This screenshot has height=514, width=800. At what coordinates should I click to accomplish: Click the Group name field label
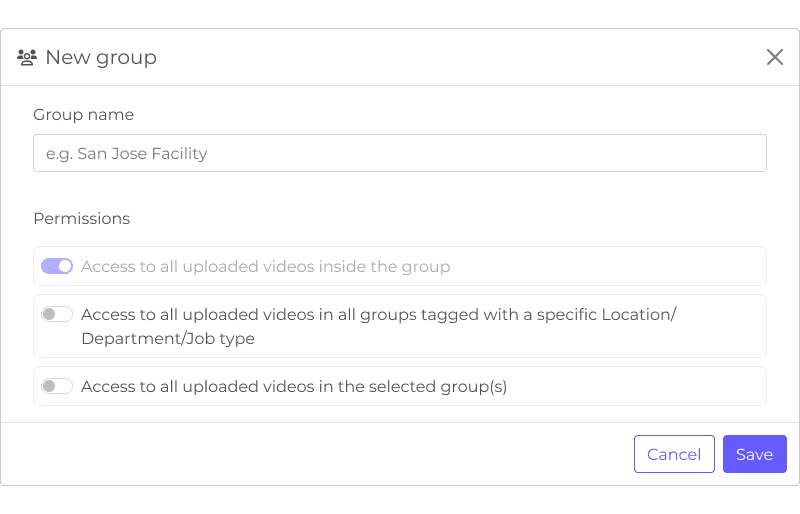(x=84, y=115)
